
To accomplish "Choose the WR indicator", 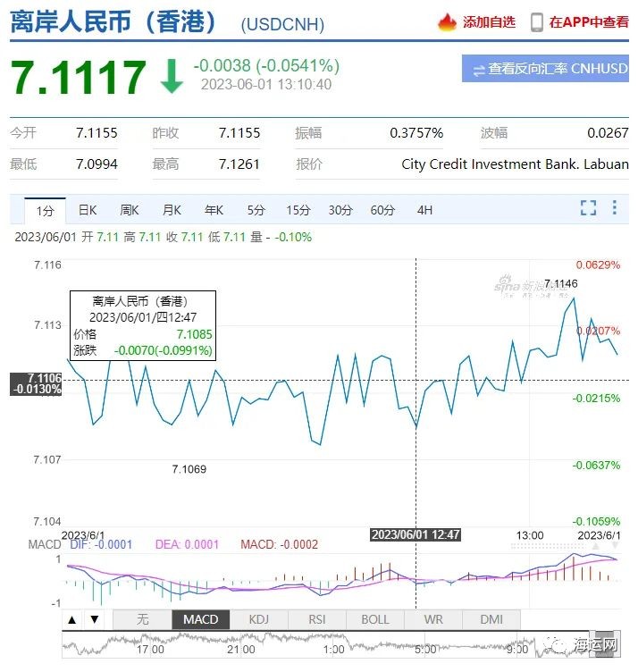I will coord(433,619).
